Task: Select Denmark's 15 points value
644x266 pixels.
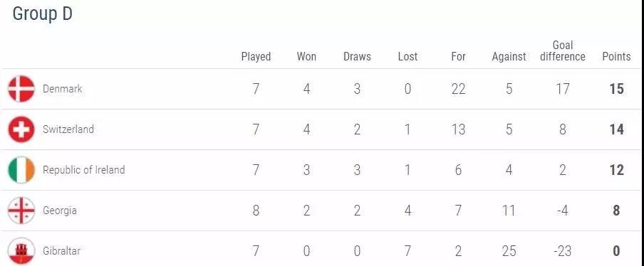Action: click(x=616, y=89)
